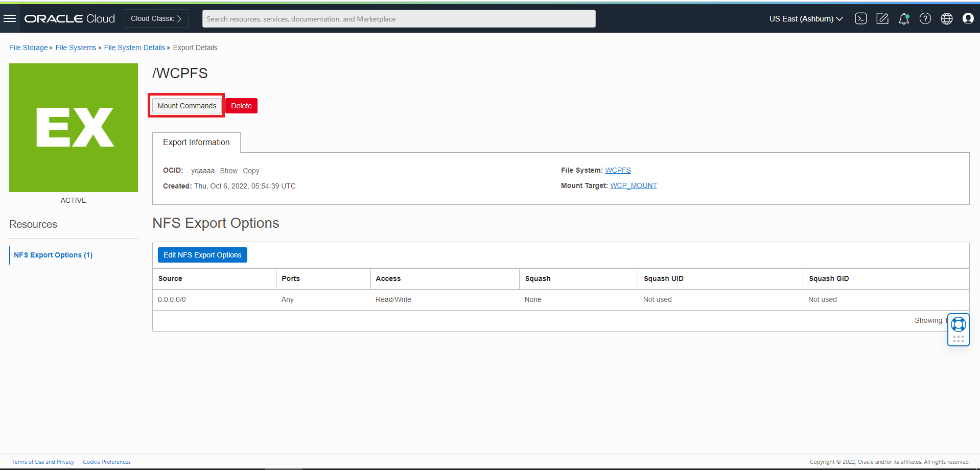Go to File Systems breadcrumb
The width and height of the screenshot is (980, 470).
76,48
